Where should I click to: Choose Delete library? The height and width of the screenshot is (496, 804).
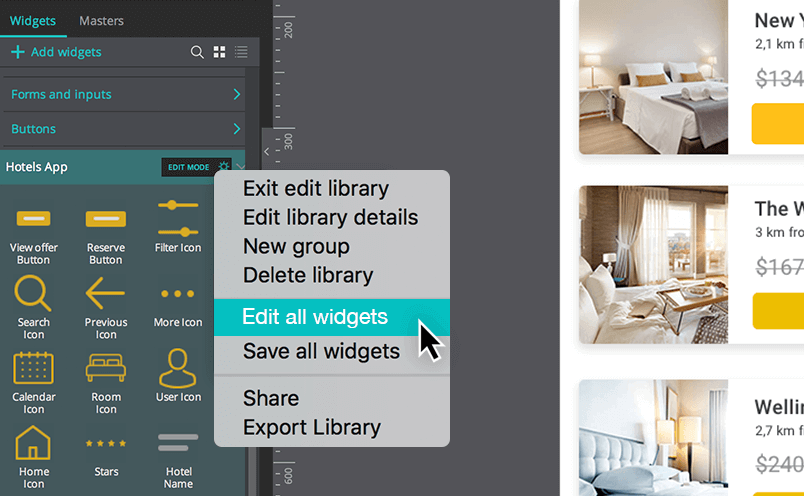coord(308,275)
